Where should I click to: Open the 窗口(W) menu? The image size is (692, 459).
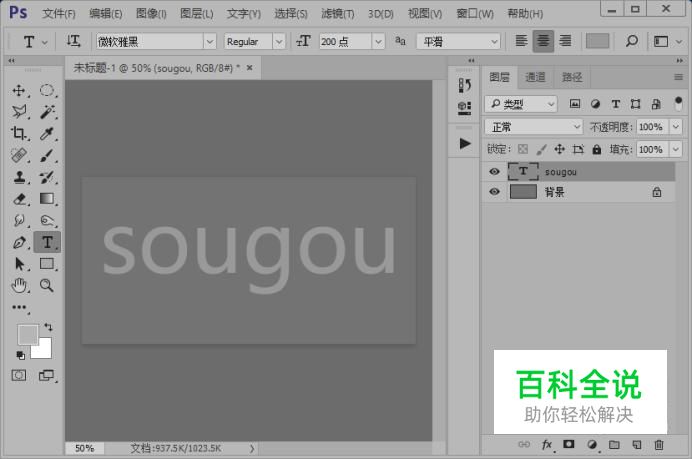pos(475,14)
